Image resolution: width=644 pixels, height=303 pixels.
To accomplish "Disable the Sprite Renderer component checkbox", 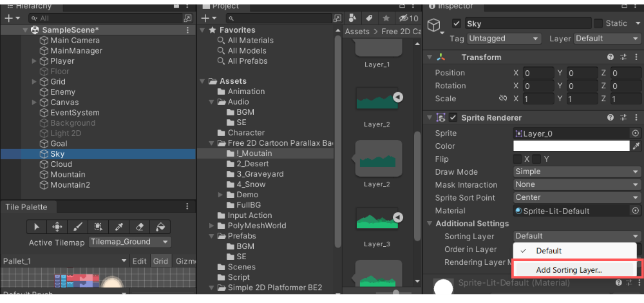I will point(453,118).
